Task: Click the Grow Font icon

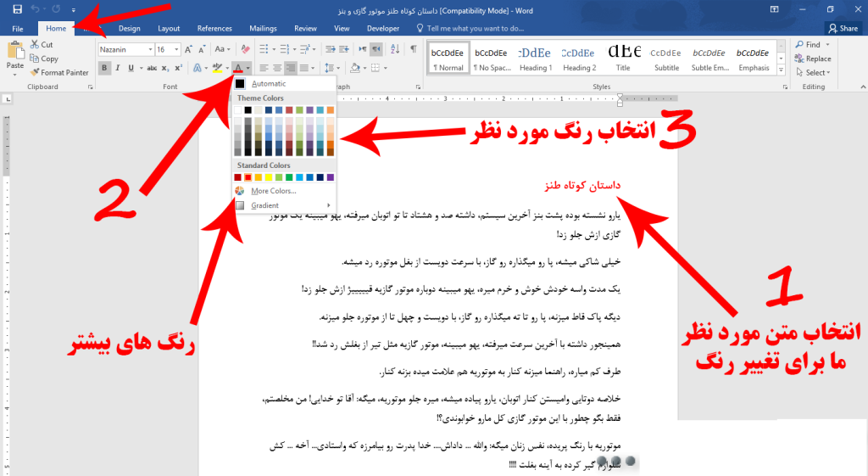Action: (190, 49)
